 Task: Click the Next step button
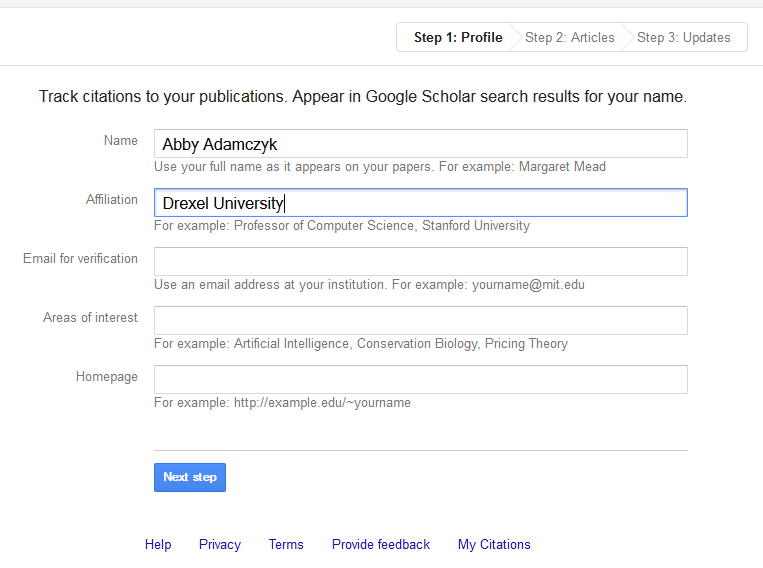190,477
